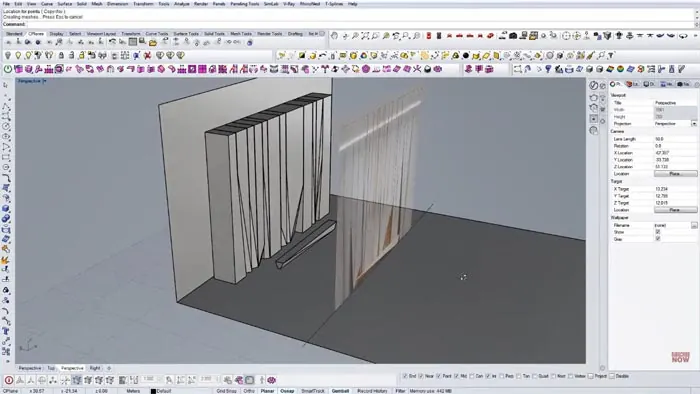
Task: Enable the Project osnap checkbox
Action: (591, 376)
